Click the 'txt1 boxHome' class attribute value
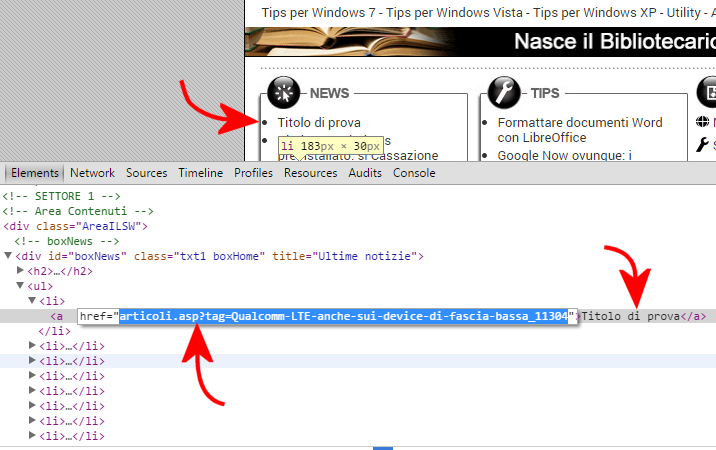Viewport: 716px width, 450px height. (219, 256)
